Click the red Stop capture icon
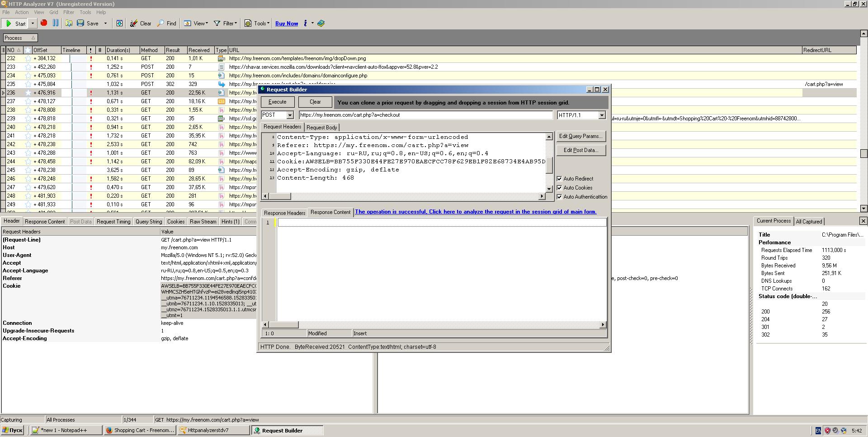The image size is (868, 437). 44,23
